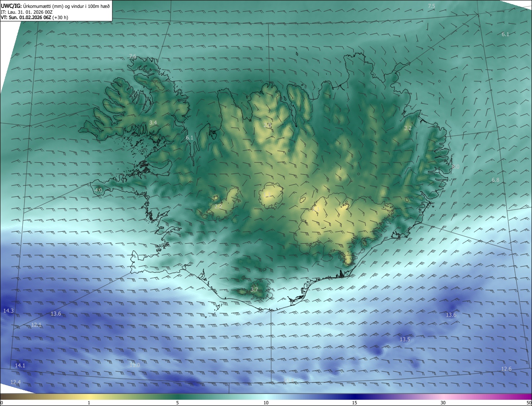
Task: Click the 12.1 precipitation value
Action: point(37,325)
